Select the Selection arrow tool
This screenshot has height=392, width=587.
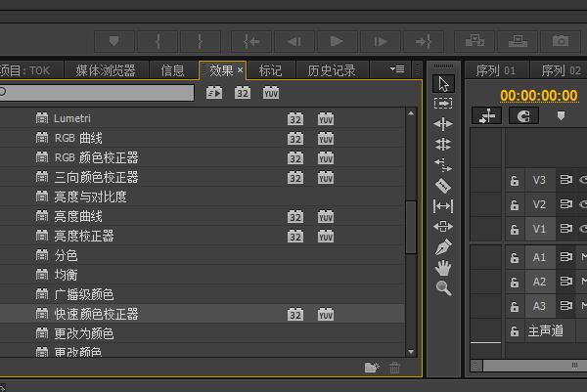[x=443, y=84]
